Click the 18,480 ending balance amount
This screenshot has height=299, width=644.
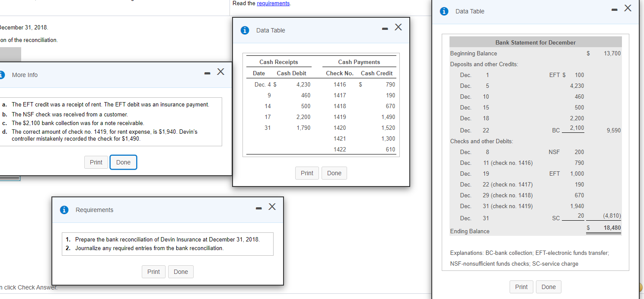click(612, 228)
